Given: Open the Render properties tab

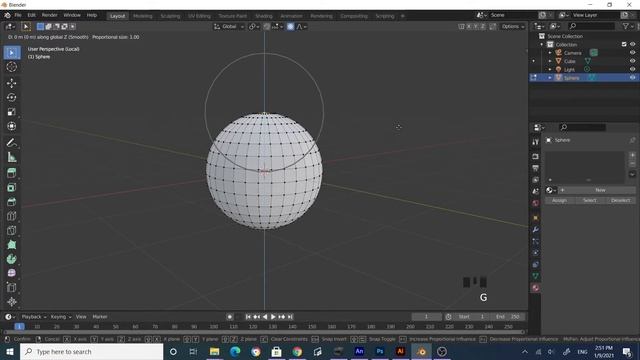Looking at the screenshot, I should (x=536, y=157).
